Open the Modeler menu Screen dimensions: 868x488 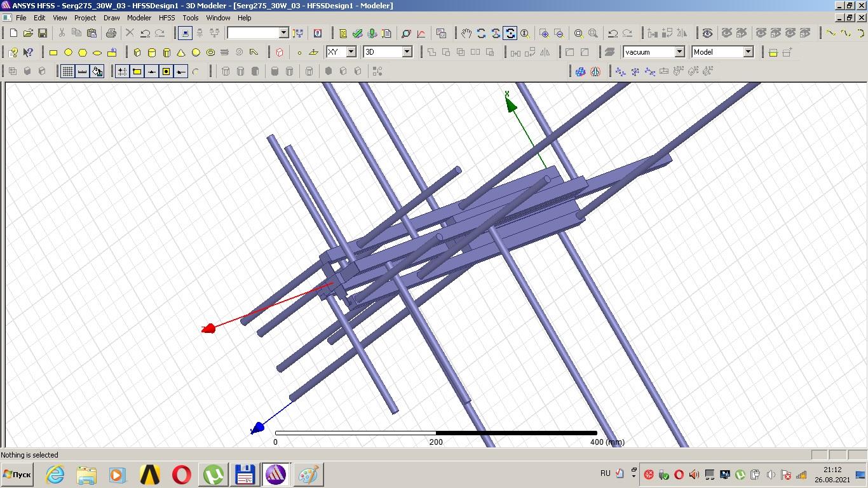[139, 18]
